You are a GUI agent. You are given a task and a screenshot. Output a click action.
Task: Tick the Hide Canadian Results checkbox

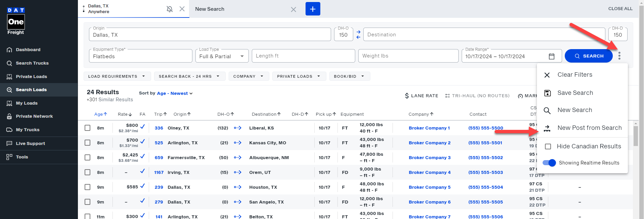pyautogui.click(x=548, y=146)
